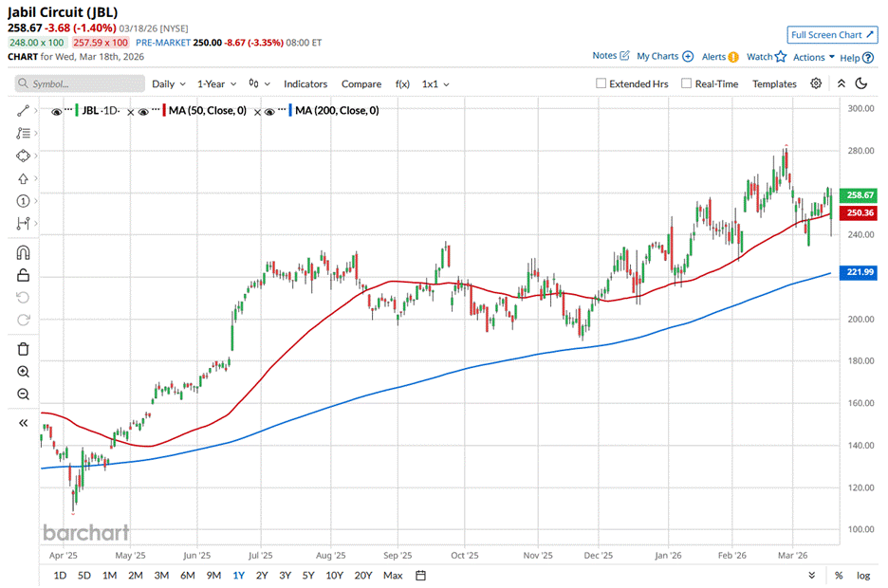Toggle visibility of JBL 1D series
Image resolution: width=888 pixels, height=588 pixels.
56,112
